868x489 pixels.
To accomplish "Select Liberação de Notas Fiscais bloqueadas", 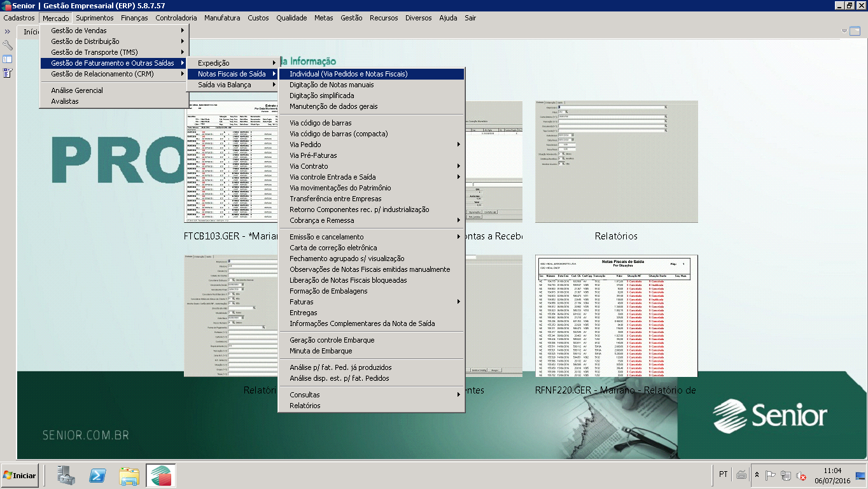I will pos(372,280).
